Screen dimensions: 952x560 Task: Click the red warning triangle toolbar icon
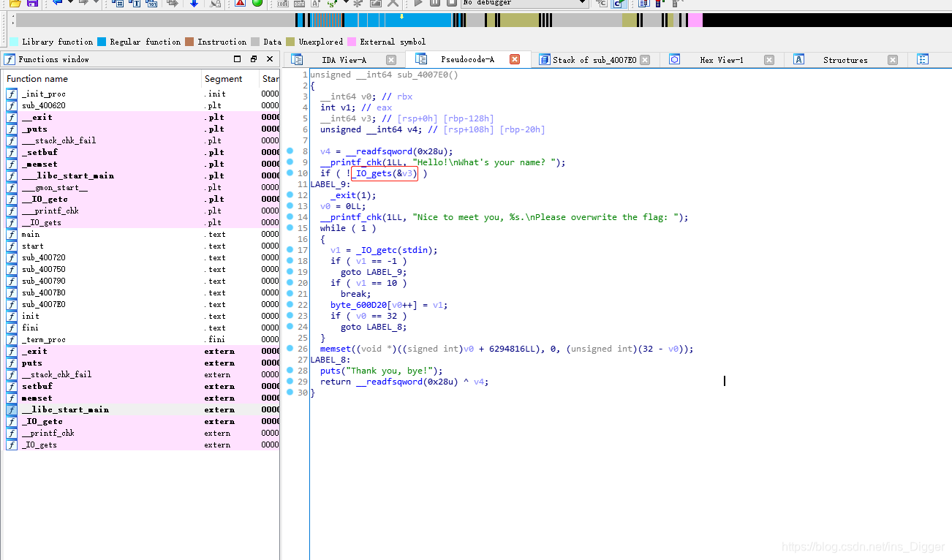point(240,3)
